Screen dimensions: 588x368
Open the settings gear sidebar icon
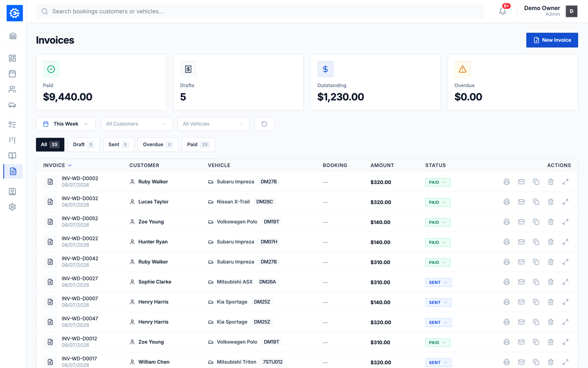(x=12, y=207)
